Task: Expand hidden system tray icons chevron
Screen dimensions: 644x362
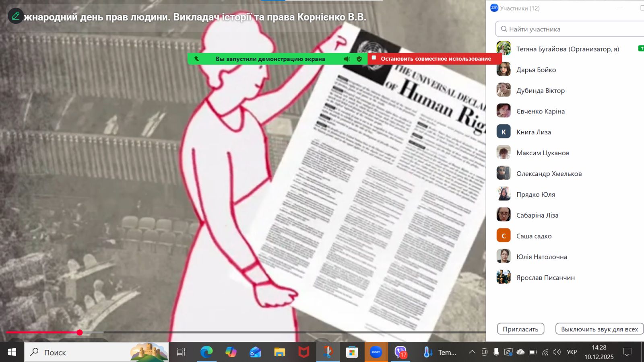Action: [472, 352]
